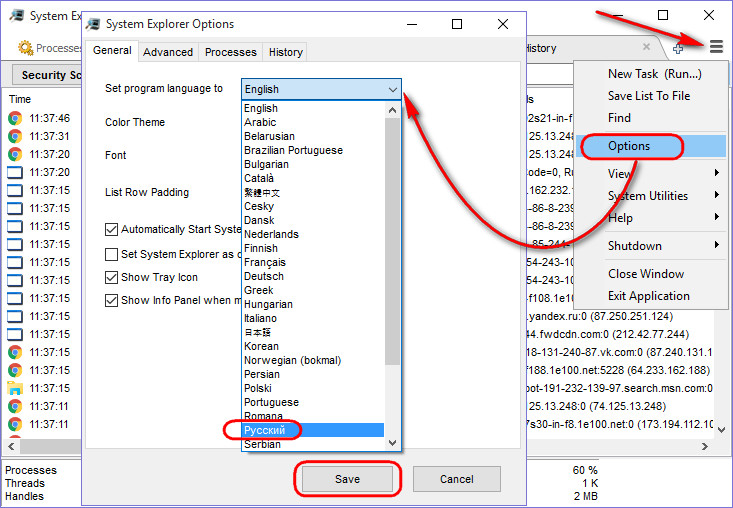The width and height of the screenshot is (733, 508).
Task: Pick Brazilian Portuguese language
Action: 313,150
